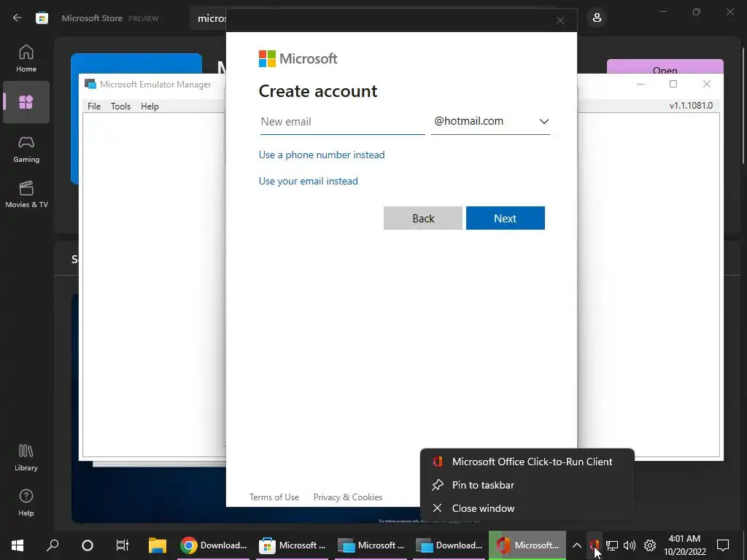Image resolution: width=747 pixels, height=560 pixels.
Task: Switch to Chrome Download window on taskbar
Action: click(214, 545)
